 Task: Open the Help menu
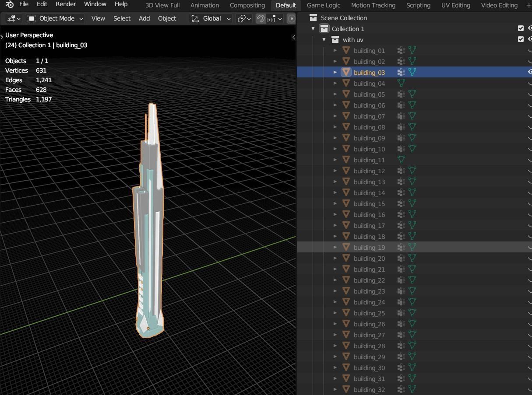click(121, 4)
